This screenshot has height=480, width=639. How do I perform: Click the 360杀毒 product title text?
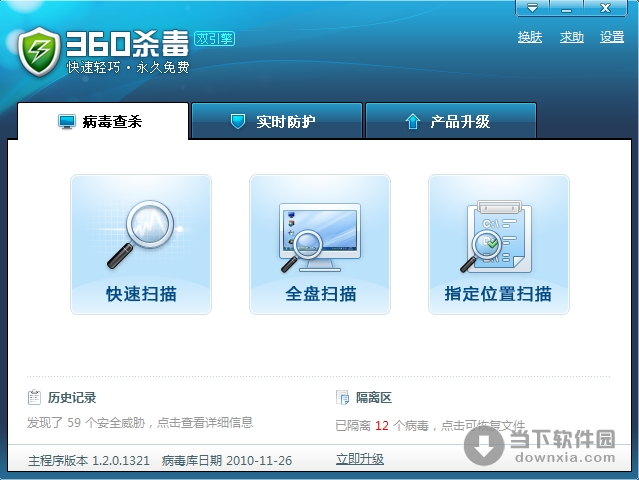click(127, 43)
